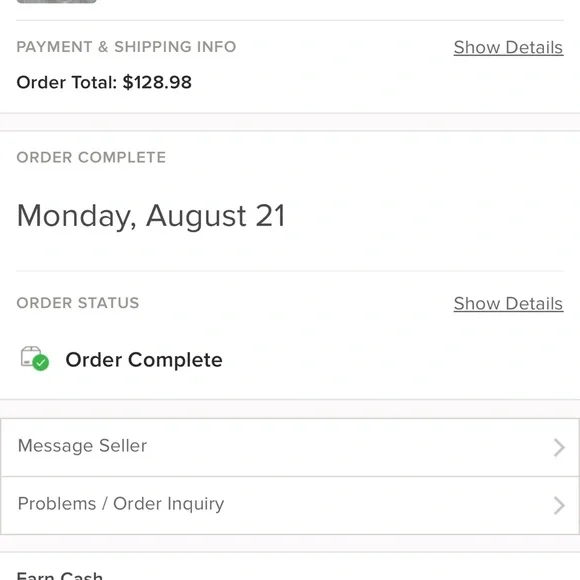
Task: Tap the Message Seller chevron arrow
Action: point(559,448)
